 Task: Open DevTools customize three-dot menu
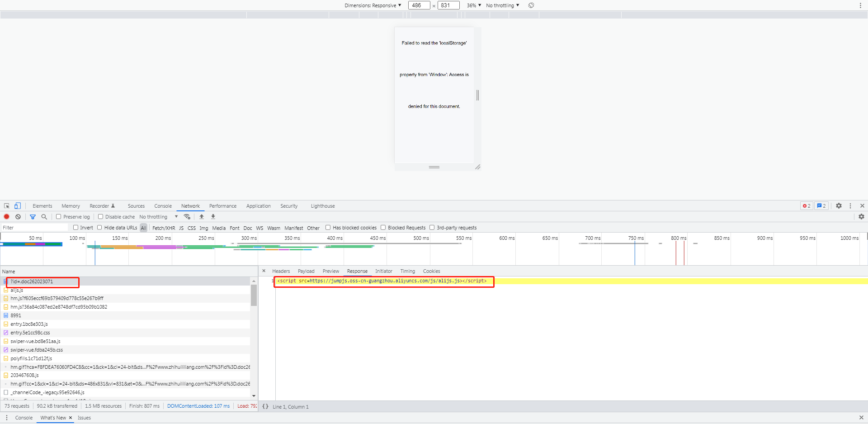(850, 206)
